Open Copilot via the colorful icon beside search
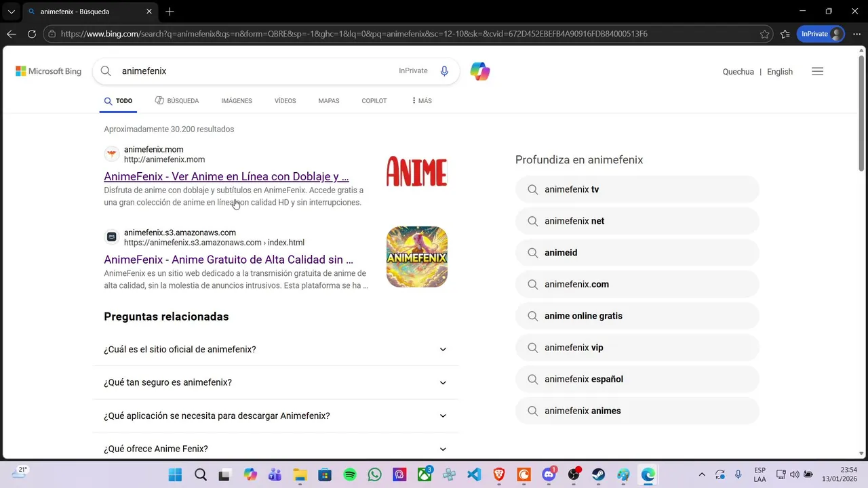 pos(480,71)
